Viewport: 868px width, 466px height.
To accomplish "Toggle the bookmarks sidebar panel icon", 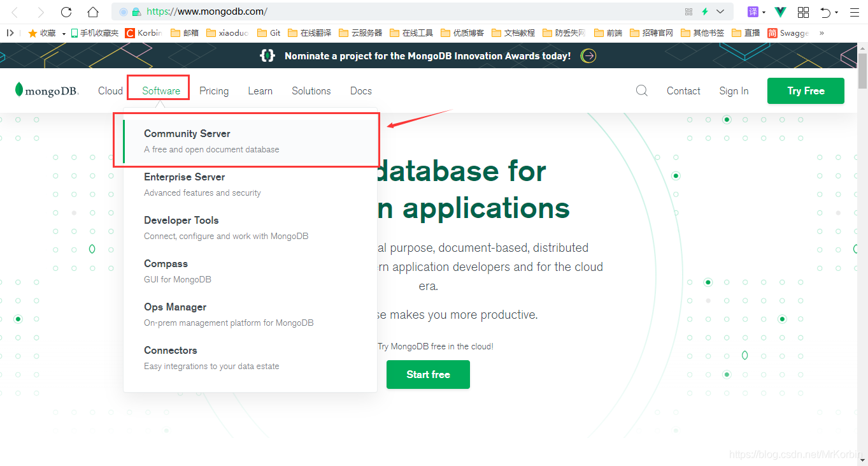I will point(10,33).
